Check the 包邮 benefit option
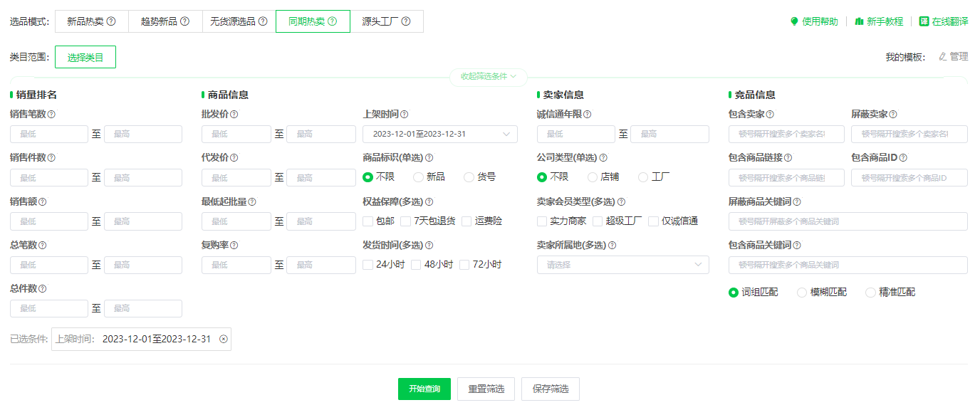Viewport: 980px width, 410px height. click(x=367, y=221)
